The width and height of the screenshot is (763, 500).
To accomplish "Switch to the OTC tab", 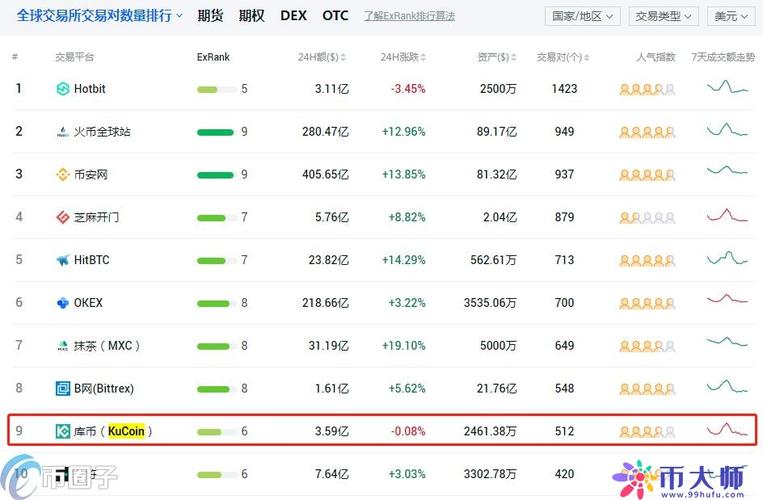I will [335, 16].
